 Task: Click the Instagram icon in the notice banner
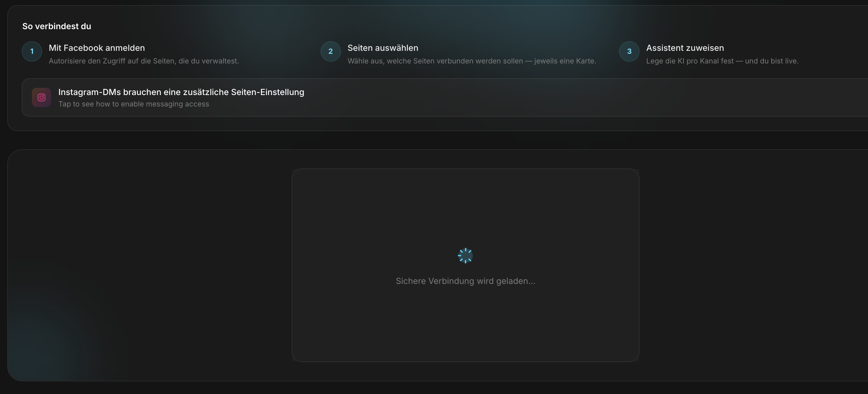coord(42,98)
